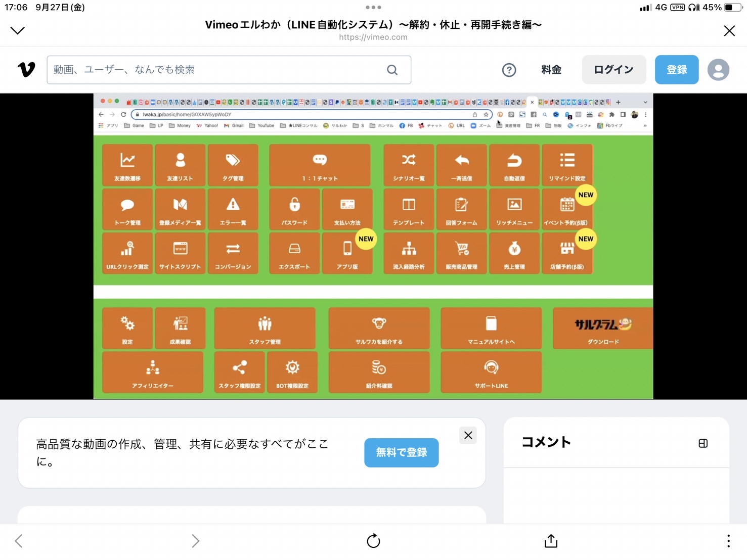Click the サルグラム ダウンロード tile
Image resolution: width=747 pixels, height=560 pixels.
click(x=603, y=328)
